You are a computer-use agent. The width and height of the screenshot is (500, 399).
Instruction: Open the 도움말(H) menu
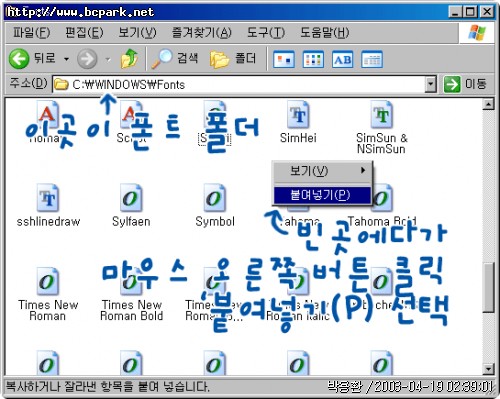point(325,33)
